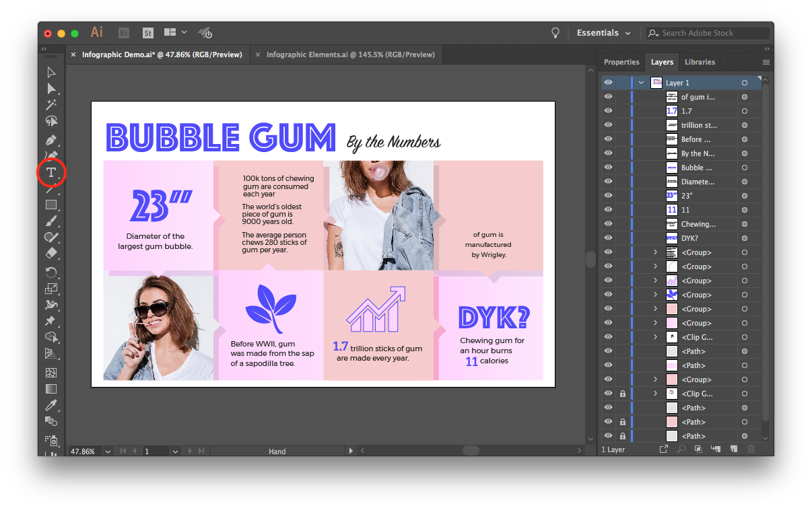Open the zoom level dropdown
The width and height of the screenshot is (812, 510).
(108, 451)
